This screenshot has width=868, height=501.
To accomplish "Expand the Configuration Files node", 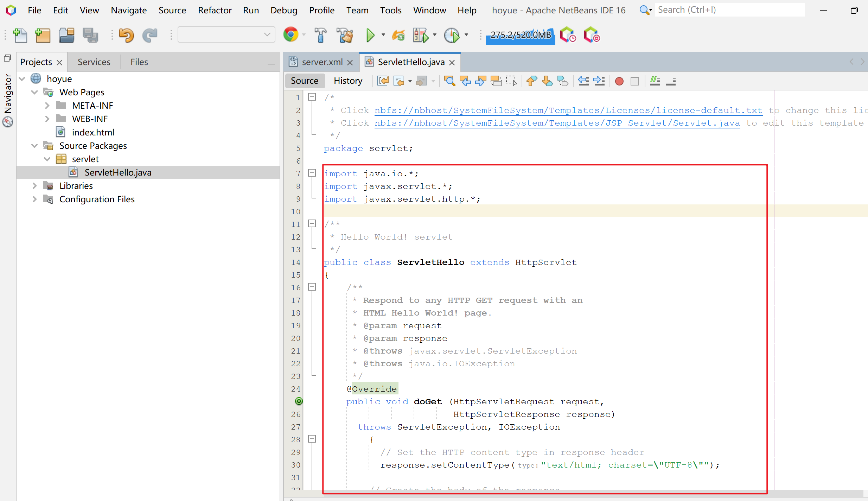I will coord(34,199).
